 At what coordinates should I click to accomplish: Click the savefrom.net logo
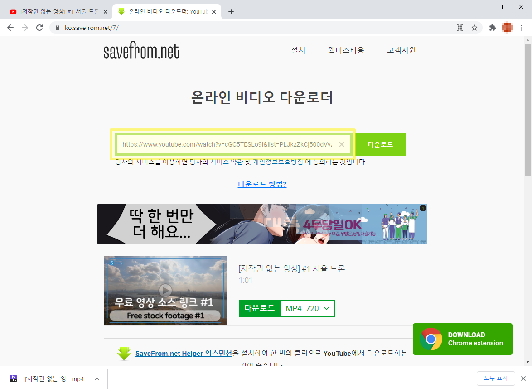point(141,51)
